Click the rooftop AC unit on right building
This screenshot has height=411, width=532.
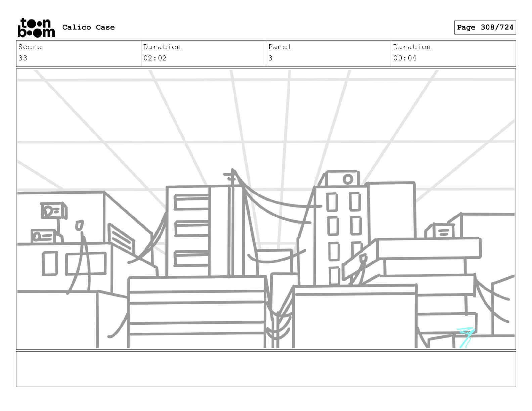pos(443,231)
